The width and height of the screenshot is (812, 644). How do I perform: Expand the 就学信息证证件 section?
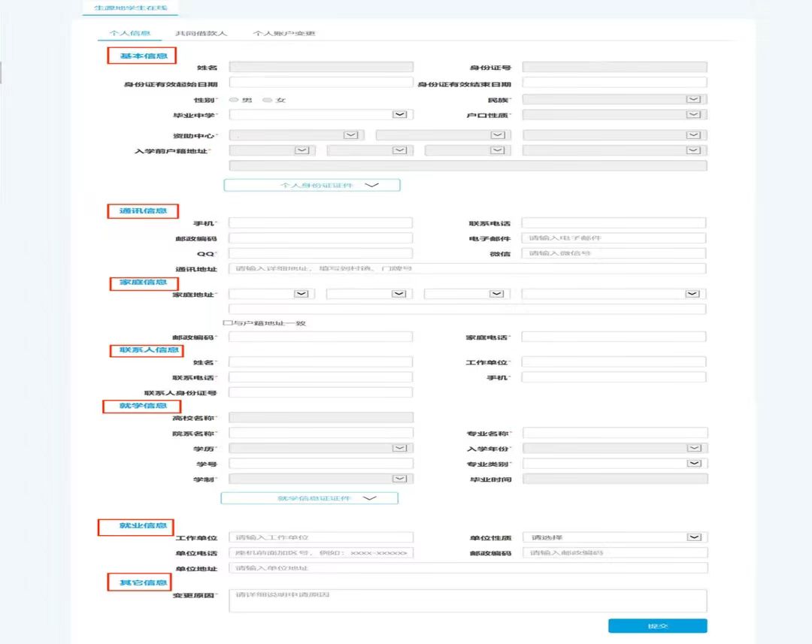309,498
